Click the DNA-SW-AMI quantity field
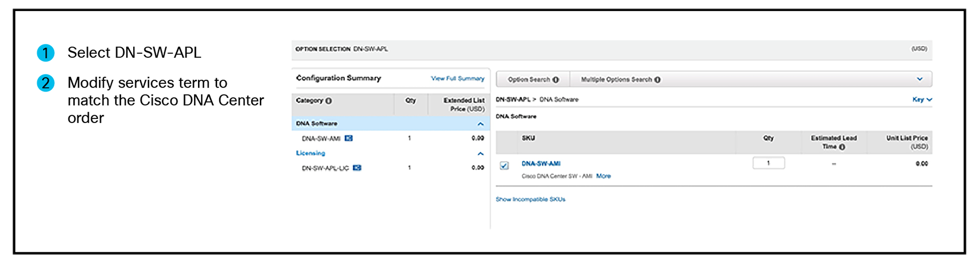The image size is (980, 267). [x=768, y=163]
